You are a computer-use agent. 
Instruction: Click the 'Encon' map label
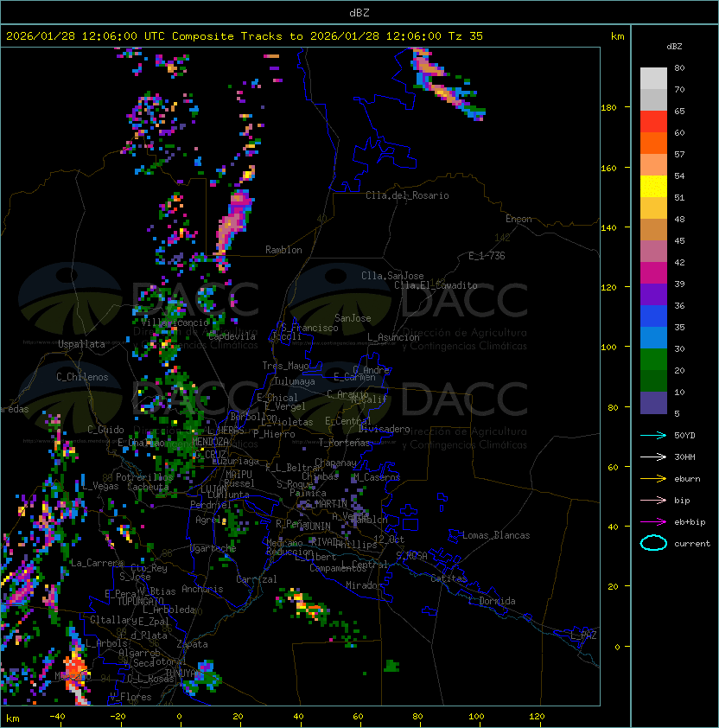click(519, 219)
